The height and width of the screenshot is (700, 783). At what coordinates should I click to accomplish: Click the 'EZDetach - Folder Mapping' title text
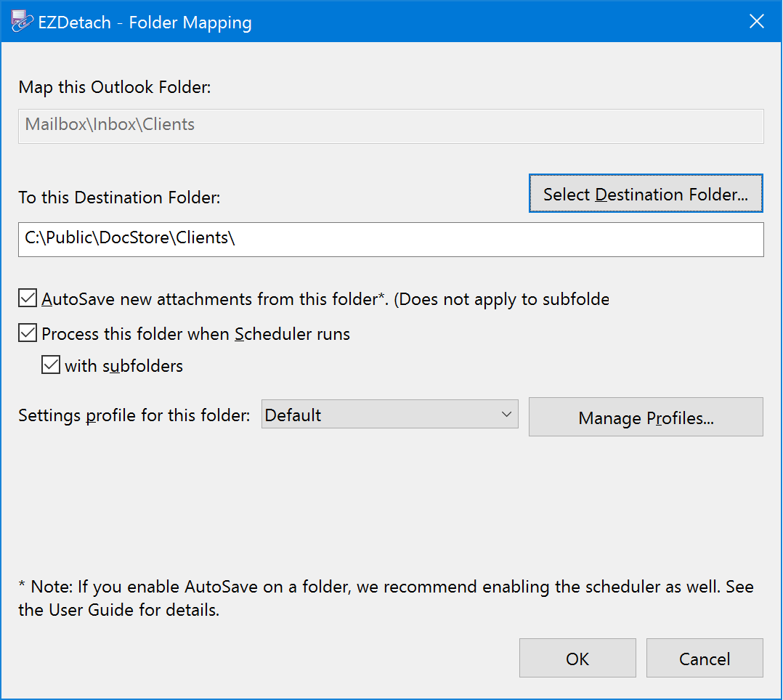tap(145, 23)
